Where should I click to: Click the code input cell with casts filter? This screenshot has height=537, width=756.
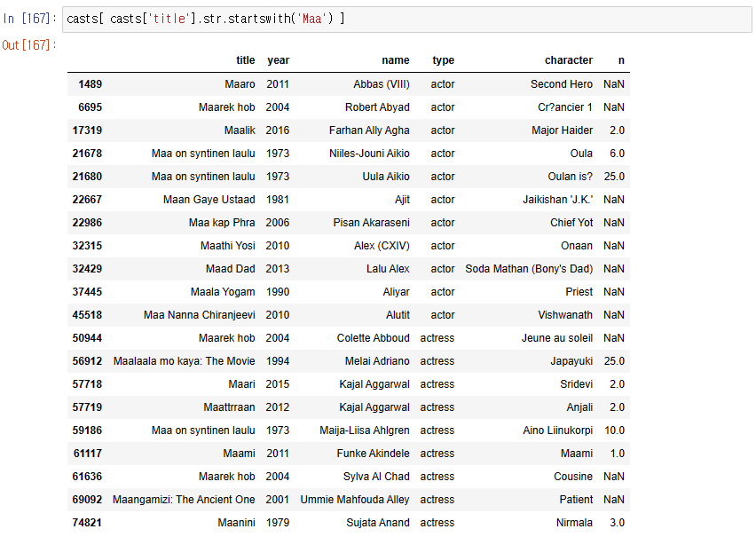[x=406, y=19]
